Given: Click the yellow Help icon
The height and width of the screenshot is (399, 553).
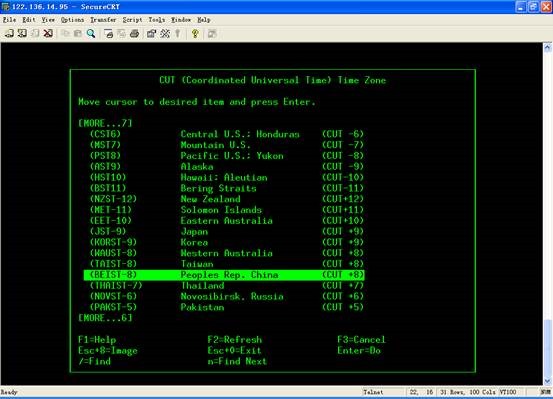Looking at the screenshot, I should [x=195, y=34].
